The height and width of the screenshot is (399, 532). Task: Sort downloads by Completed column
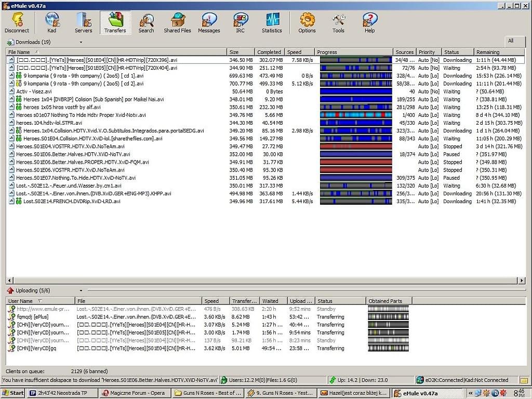coord(270,52)
